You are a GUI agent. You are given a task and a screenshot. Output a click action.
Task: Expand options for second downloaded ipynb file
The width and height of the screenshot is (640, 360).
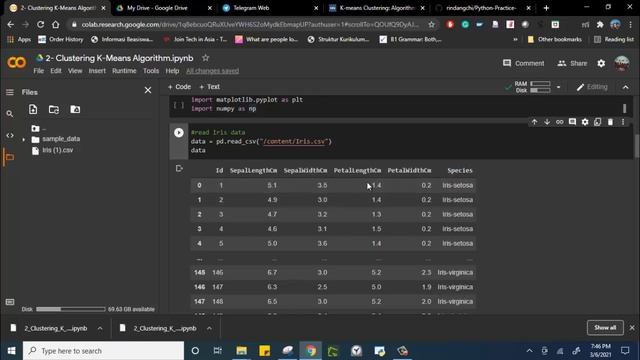point(209,328)
